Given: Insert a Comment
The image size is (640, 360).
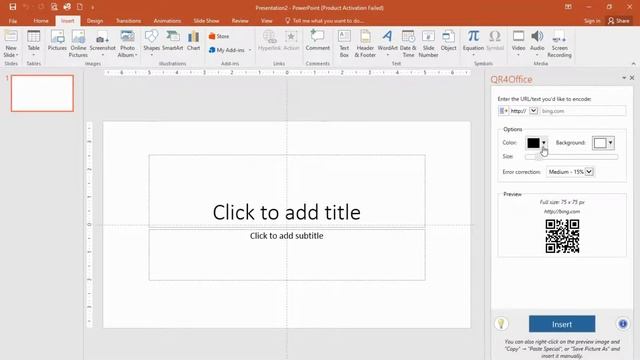Looking at the screenshot, I should pos(318,41).
